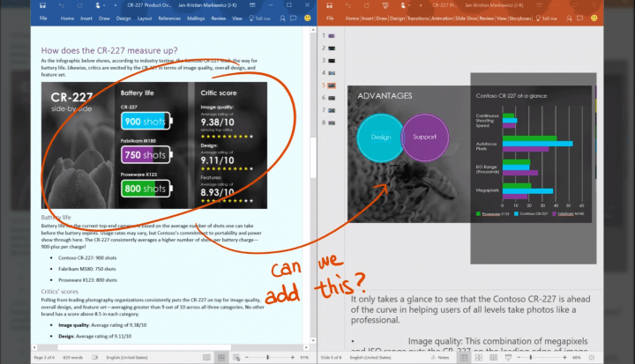
Task: Zoom out Word with minus button
Action: (247, 358)
